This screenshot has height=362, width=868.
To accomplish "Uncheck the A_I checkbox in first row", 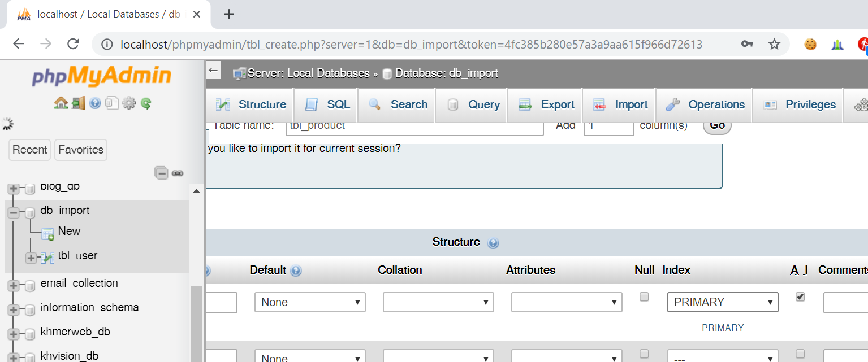I will pyautogui.click(x=800, y=296).
